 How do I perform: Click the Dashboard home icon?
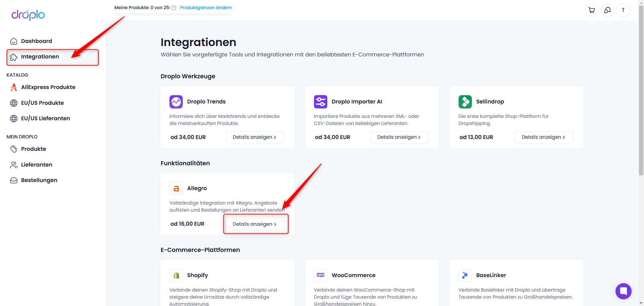click(14, 41)
